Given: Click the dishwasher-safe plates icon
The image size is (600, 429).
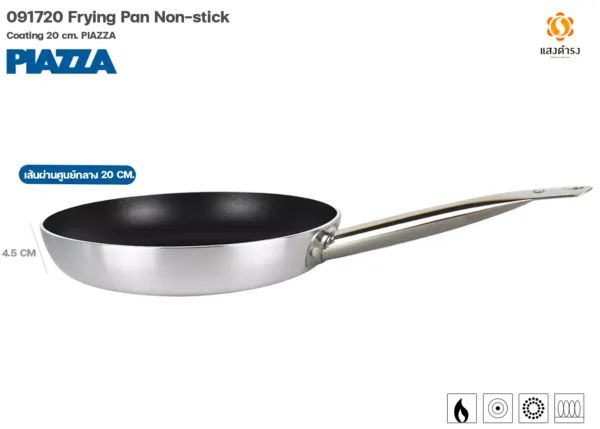Looking at the screenshot, I should pos(569,408).
